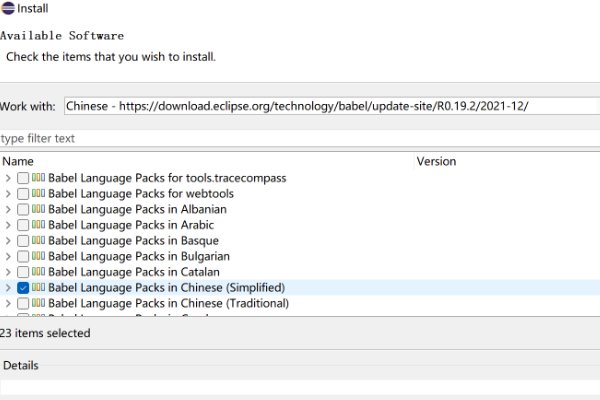600x400 pixels.
Task: Expand the Basque language packs node
Action: 8,241
